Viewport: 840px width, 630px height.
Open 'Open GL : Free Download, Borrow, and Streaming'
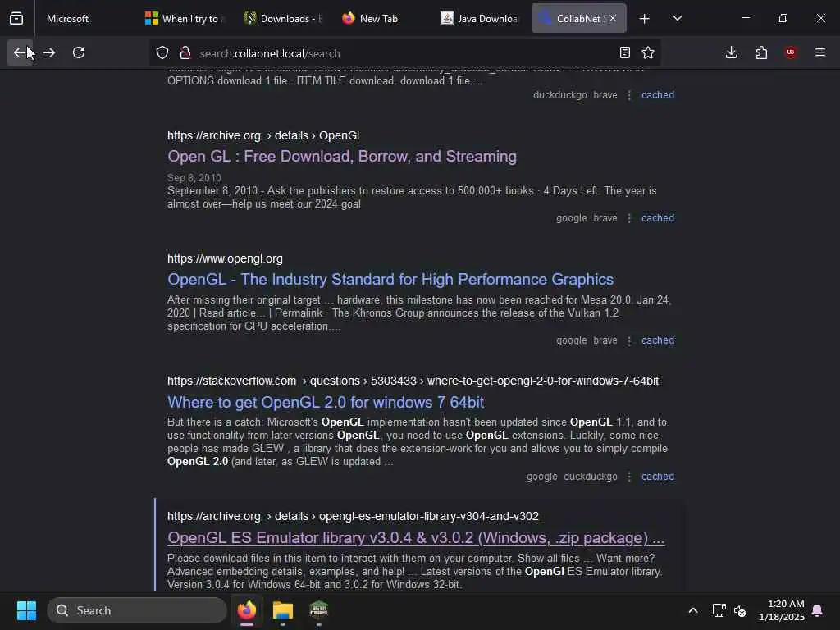342,156
